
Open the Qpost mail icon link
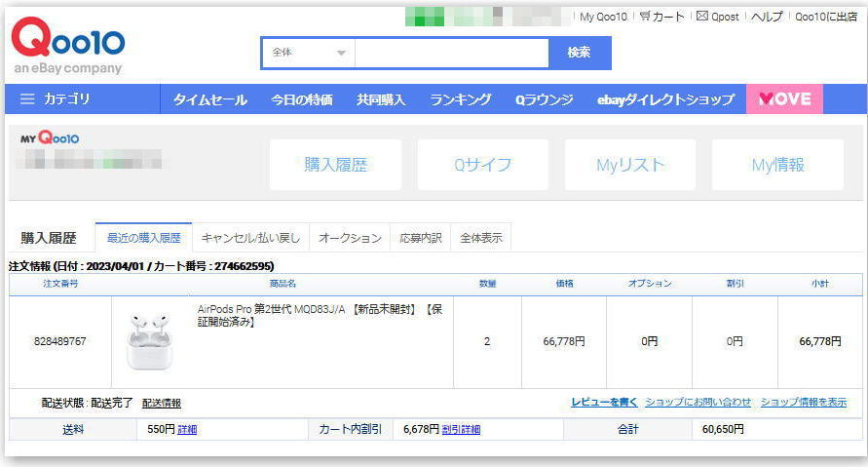pos(717,17)
